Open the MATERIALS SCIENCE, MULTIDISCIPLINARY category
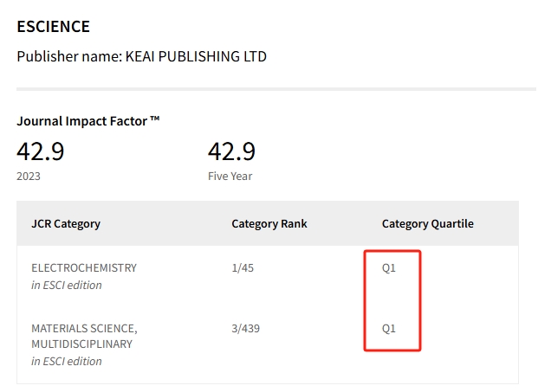Image resolution: width=538 pixels, height=392 pixels. (x=84, y=336)
